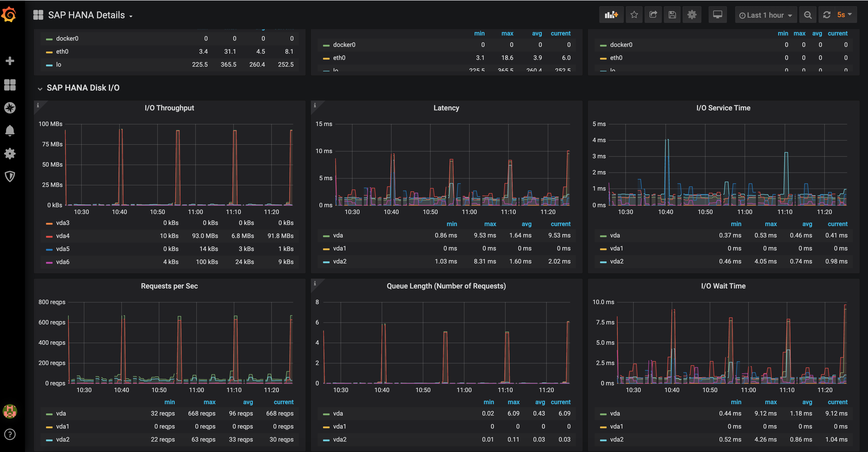The image size is (868, 452).
Task: Collapse the SAP HANA Disk I/O row
Action: (83, 88)
